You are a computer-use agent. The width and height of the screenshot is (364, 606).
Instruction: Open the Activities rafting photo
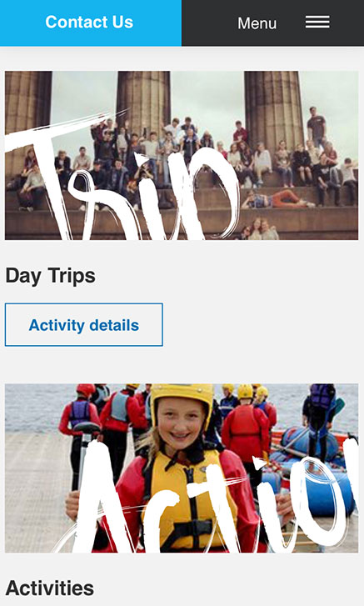click(x=182, y=468)
